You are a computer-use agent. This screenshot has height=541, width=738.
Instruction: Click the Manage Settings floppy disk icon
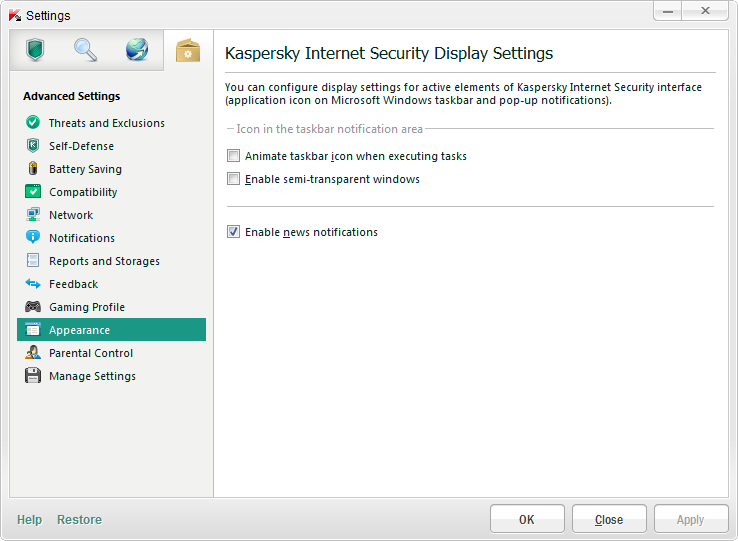(33, 376)
